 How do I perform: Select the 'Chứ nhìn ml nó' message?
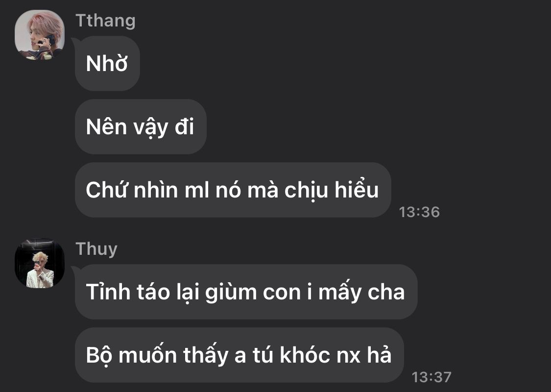pyautogui.click(x=233, y=190)
